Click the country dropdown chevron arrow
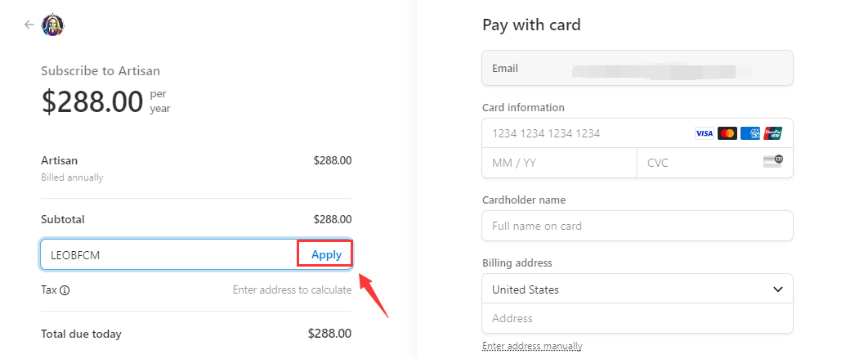This screenshot has height=359, width=868. [x=778, y=289]
